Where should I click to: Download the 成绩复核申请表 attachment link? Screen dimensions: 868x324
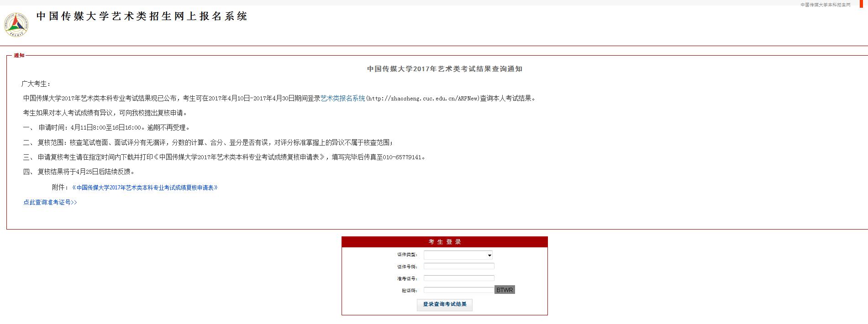(x=145, y=188)
